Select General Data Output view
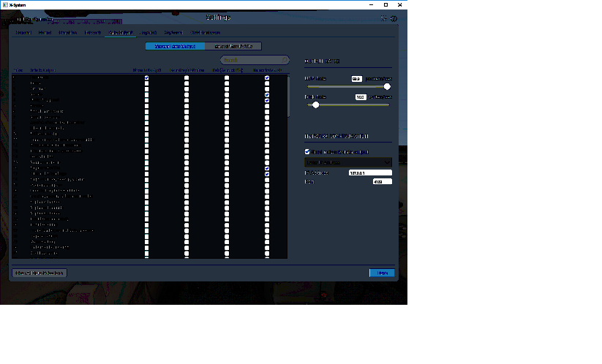 click(175, 46)
